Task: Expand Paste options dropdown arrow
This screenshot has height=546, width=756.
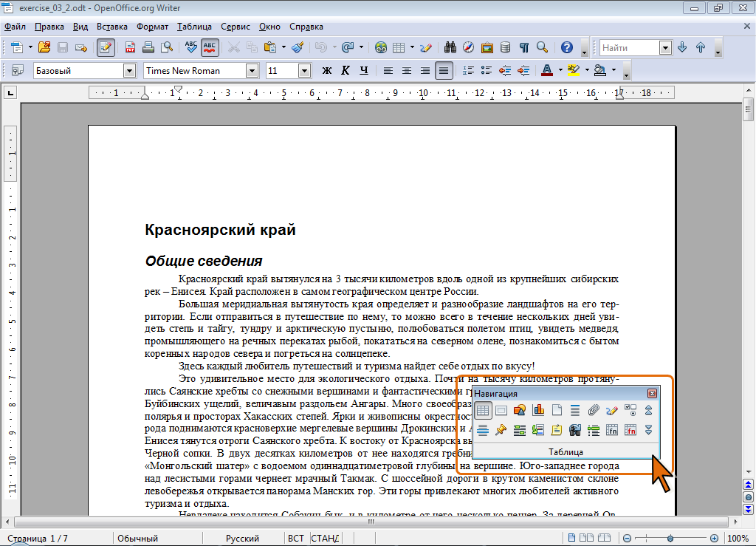Action: (x=283, y=47)
